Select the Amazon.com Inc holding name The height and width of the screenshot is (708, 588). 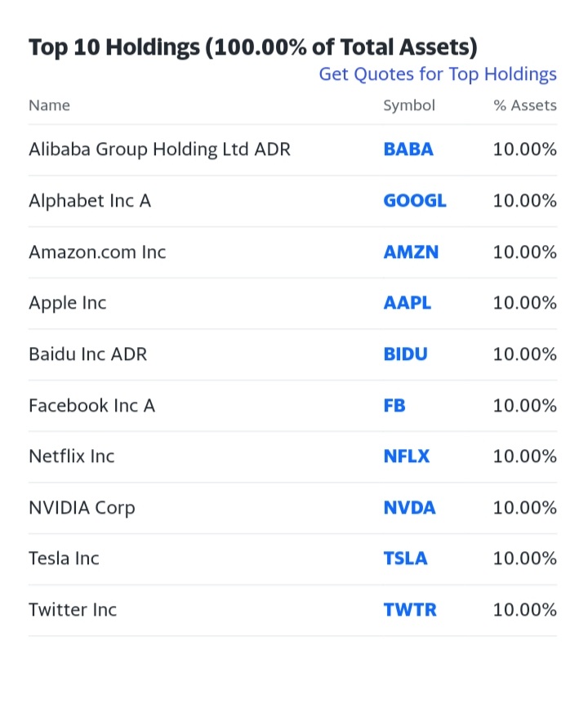(97, 252)
